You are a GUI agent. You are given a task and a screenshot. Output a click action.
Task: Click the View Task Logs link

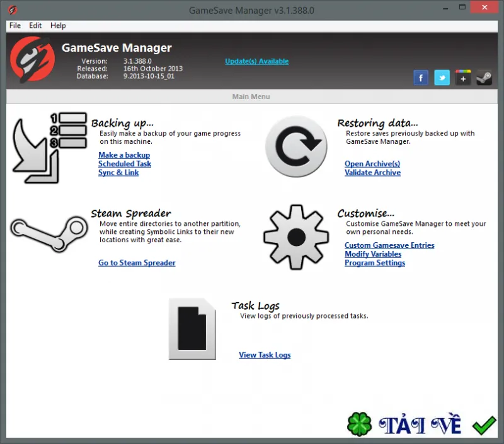(x=265, y=355)
